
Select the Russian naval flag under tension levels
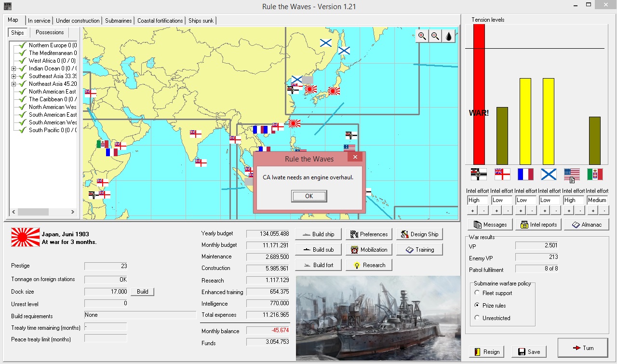coord(549,174)
